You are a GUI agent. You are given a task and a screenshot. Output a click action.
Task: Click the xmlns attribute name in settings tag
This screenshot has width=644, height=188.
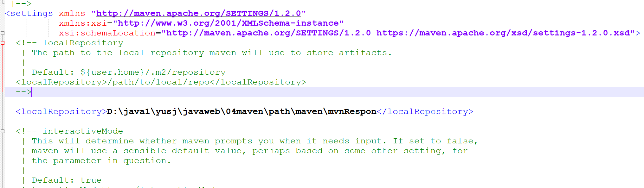72,13
